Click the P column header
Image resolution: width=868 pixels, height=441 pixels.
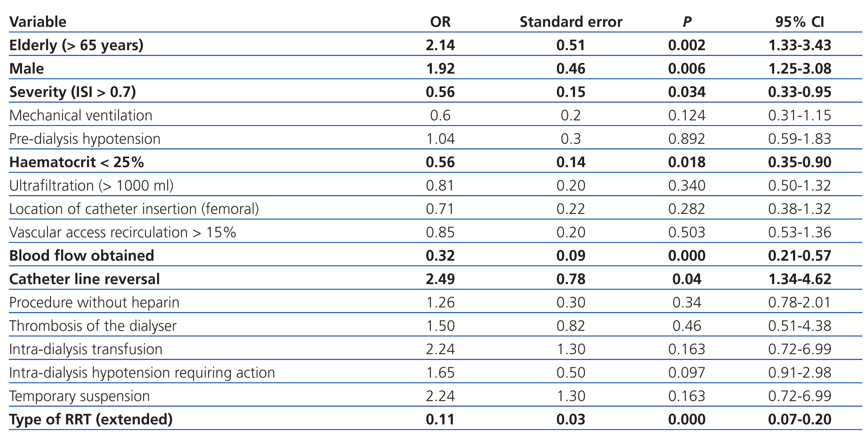687,22
